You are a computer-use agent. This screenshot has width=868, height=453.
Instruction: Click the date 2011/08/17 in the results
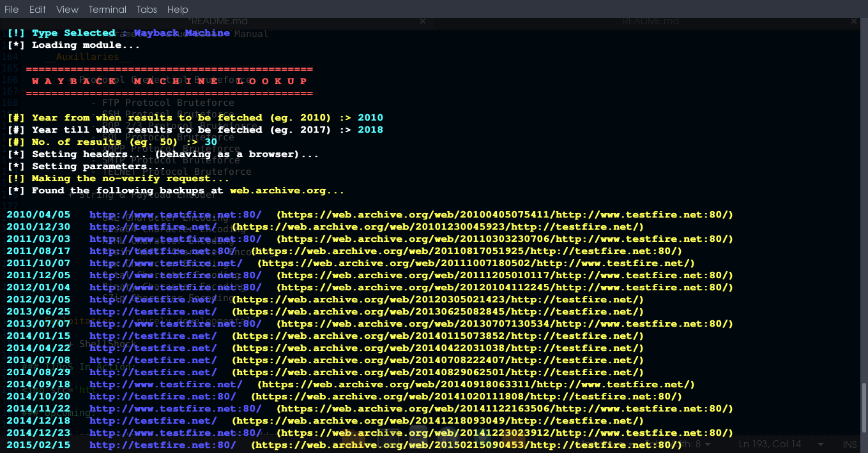click(x=38, y=251)
